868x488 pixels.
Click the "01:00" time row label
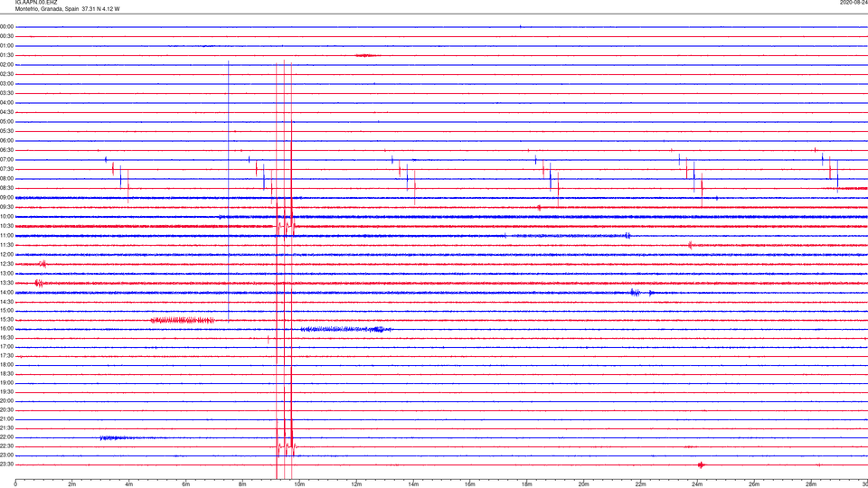[7, 46]
